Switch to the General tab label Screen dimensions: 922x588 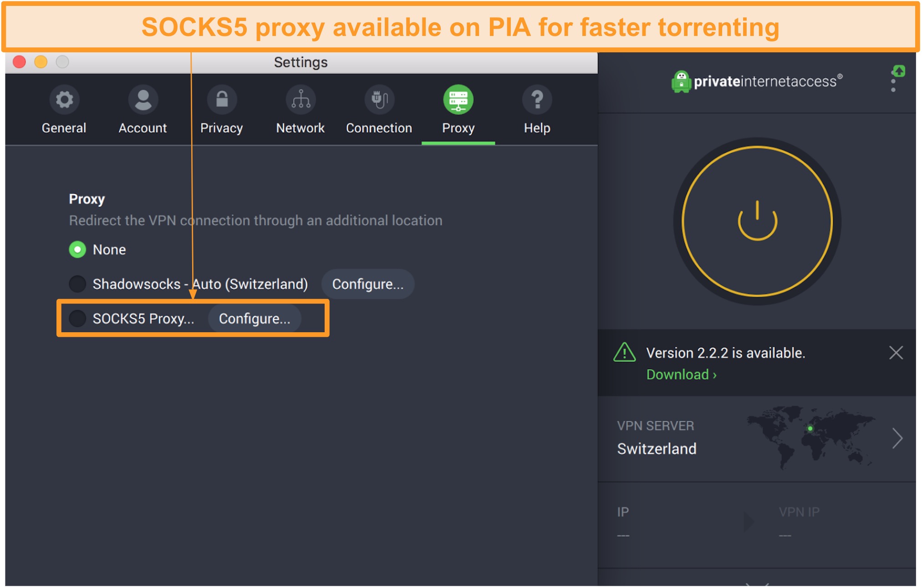64,128
